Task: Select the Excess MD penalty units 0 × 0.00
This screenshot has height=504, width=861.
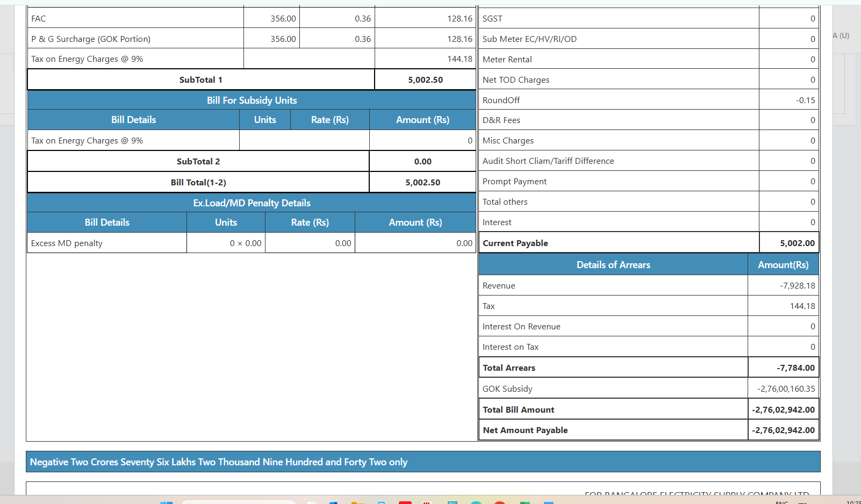Action: coord(246,243)
